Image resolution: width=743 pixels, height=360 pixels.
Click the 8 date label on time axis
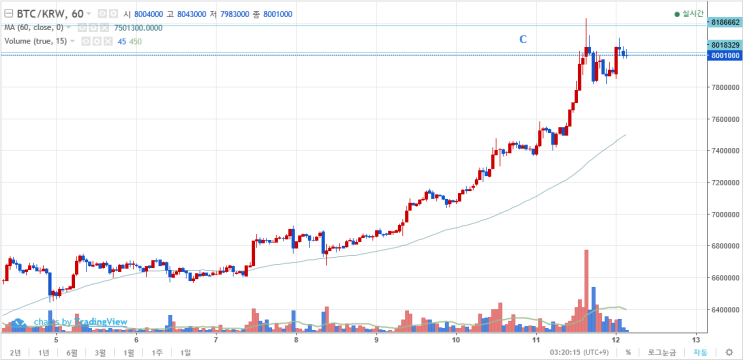(x=296, y=340)
